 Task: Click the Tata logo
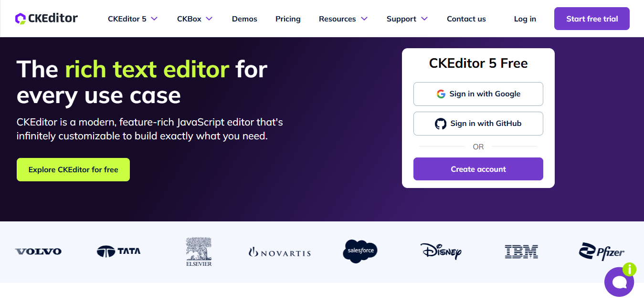tap(118, 251)
